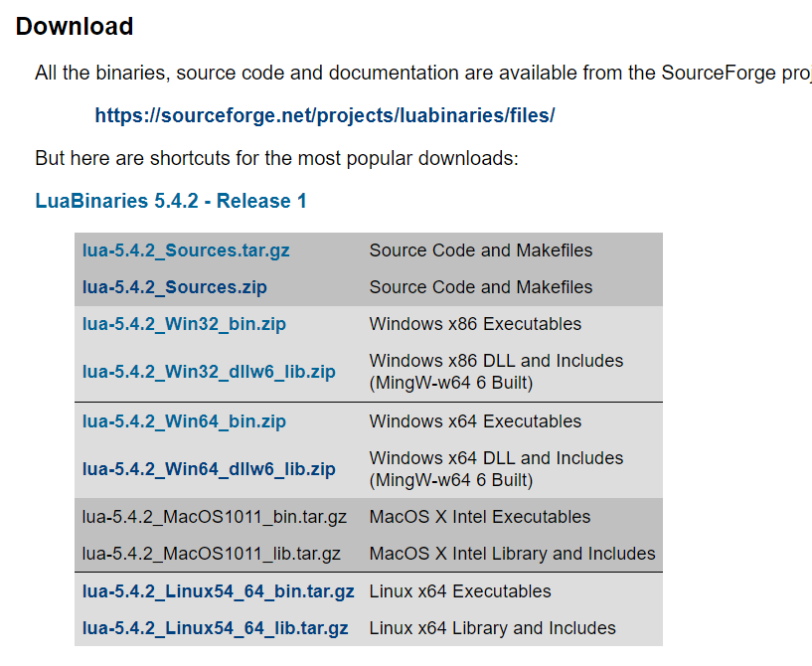
Task: Download lua-5.4.2_Win64_dllw6_lib.zip
Action: point(209,469)
